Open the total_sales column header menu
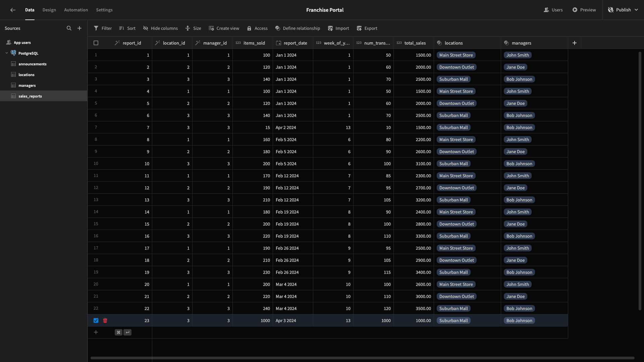This screenshot has height=362, width=644. 414,43
